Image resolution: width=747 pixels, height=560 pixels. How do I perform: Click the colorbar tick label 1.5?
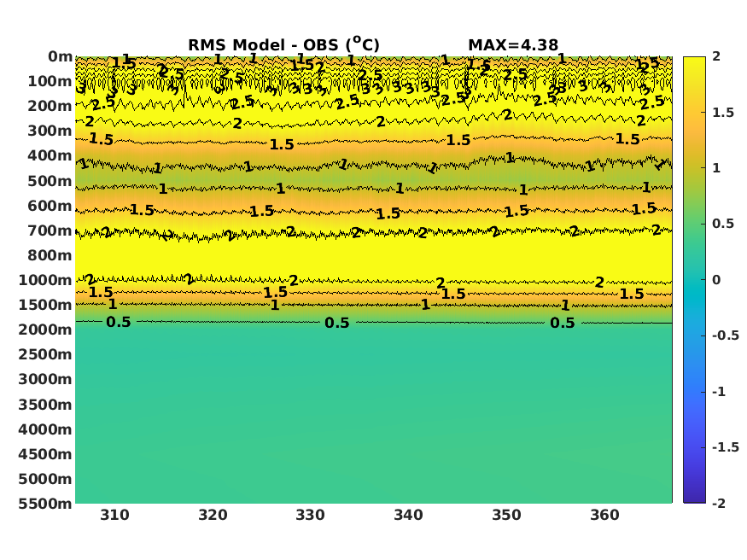[723, 113]
